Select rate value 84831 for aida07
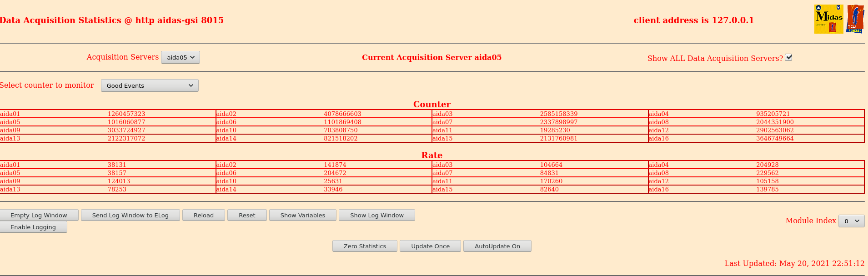 [x=549, y=173]
